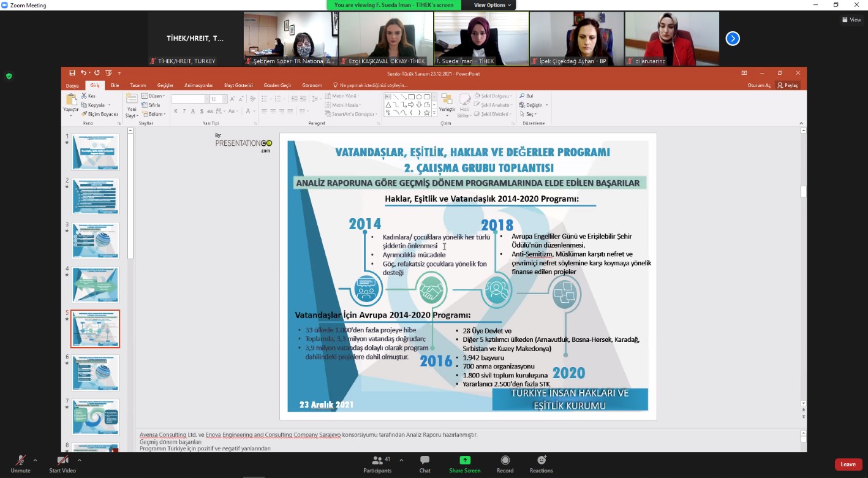Expand the Değiştir replace dropdown
The height and width of the screenshot is (478, 868).
534,105
